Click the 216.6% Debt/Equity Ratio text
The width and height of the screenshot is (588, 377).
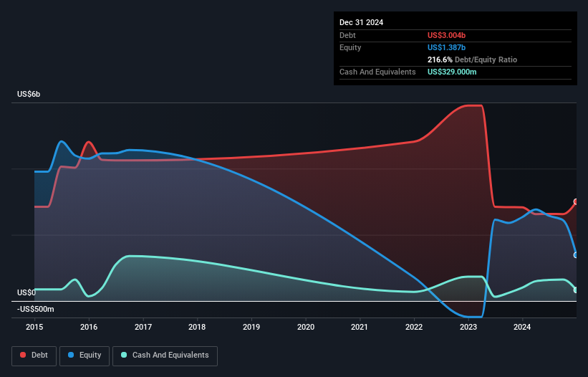(x=472, y=59)
